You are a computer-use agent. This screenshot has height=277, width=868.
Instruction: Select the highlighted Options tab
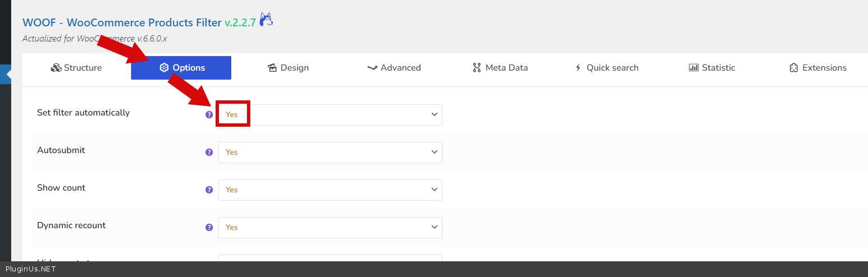tap(181, 68)
